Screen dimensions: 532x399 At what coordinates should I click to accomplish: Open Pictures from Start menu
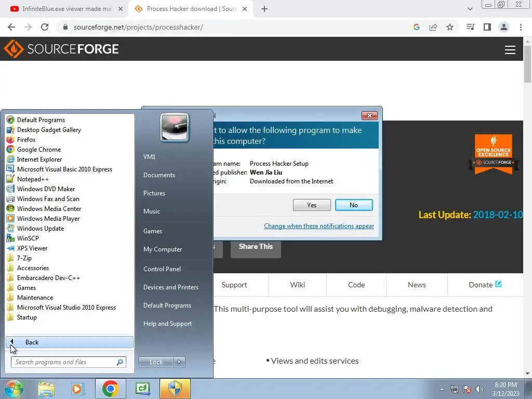(x=154, y=193)
